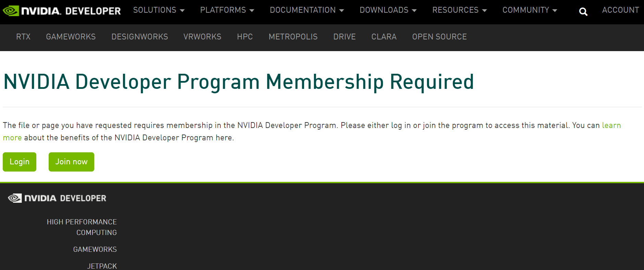Open the Drive nav item
This screenshot has width=644, height=270.
344,37
